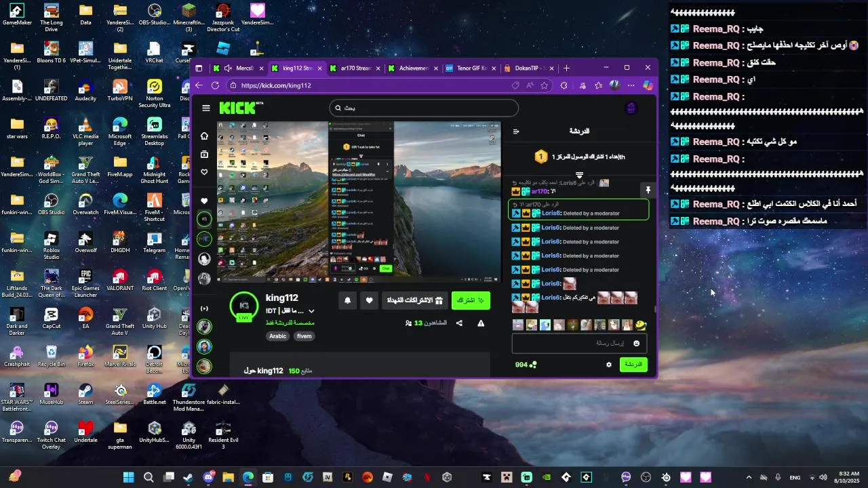
Task: Collapse the chat panel with the arrow icon
Action: (516, 131)
